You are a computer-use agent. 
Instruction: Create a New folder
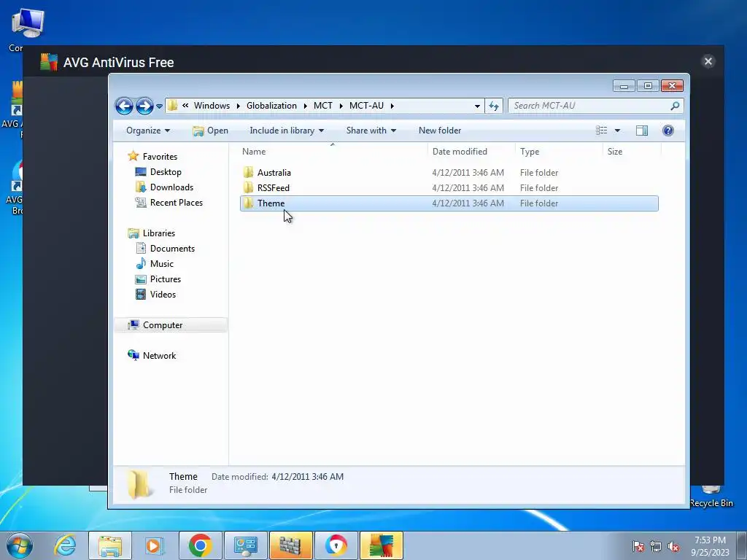pos(440,131)
